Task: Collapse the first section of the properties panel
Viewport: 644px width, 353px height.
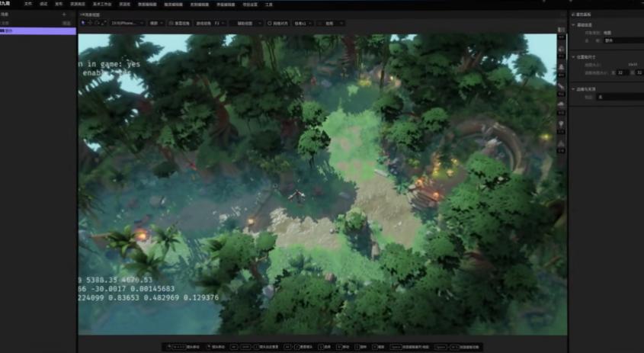Action: 573,25
